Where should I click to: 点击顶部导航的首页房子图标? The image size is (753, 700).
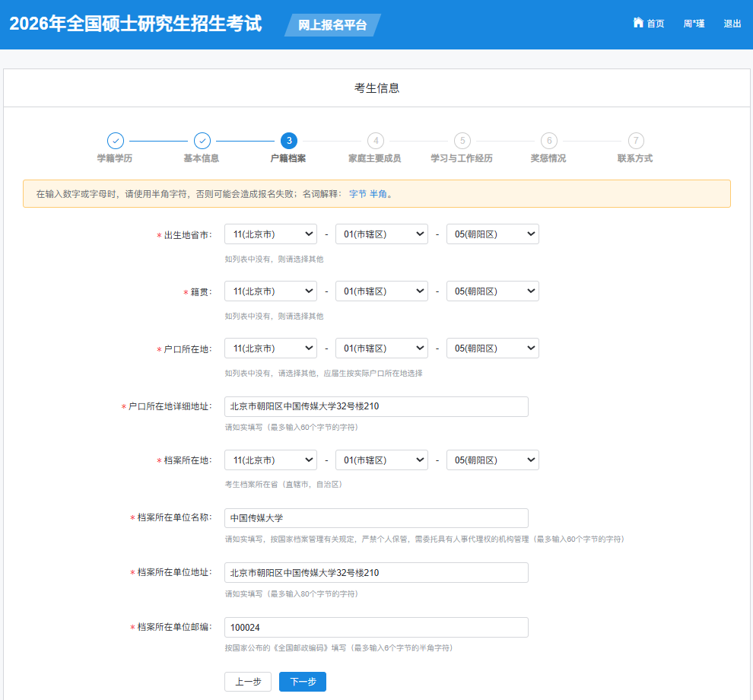pyautogui.click(x=637, y=23)
